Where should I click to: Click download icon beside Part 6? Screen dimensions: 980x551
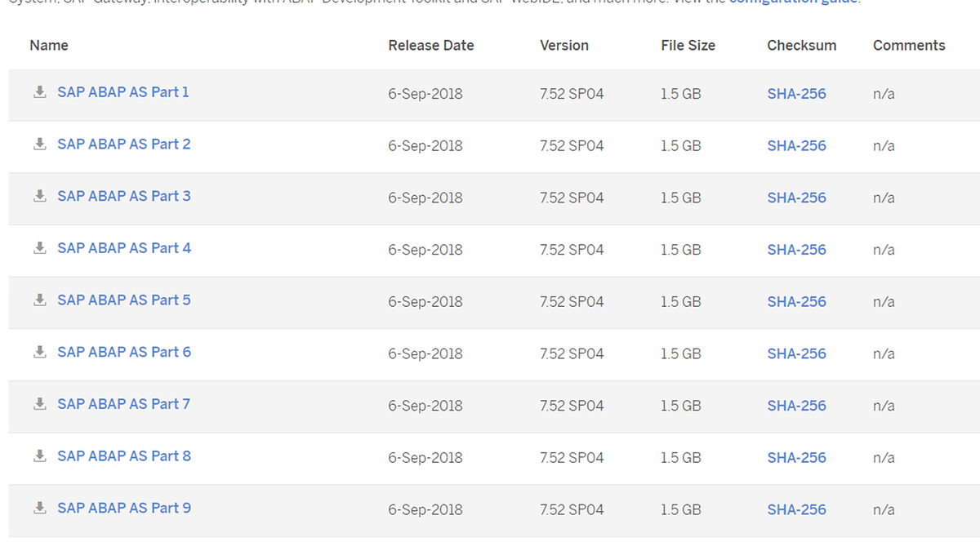click(x=39, y=352)
